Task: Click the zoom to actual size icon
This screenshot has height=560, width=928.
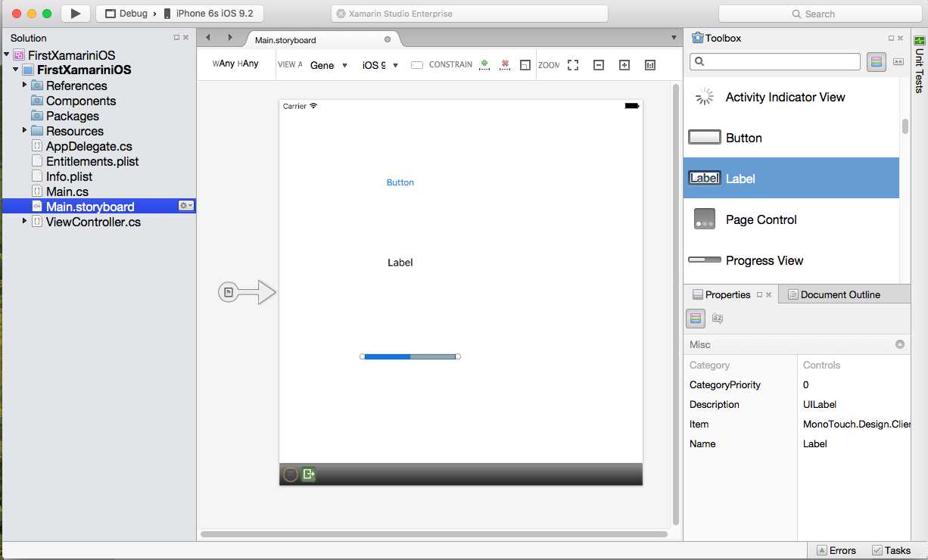Action: (650, 65)
